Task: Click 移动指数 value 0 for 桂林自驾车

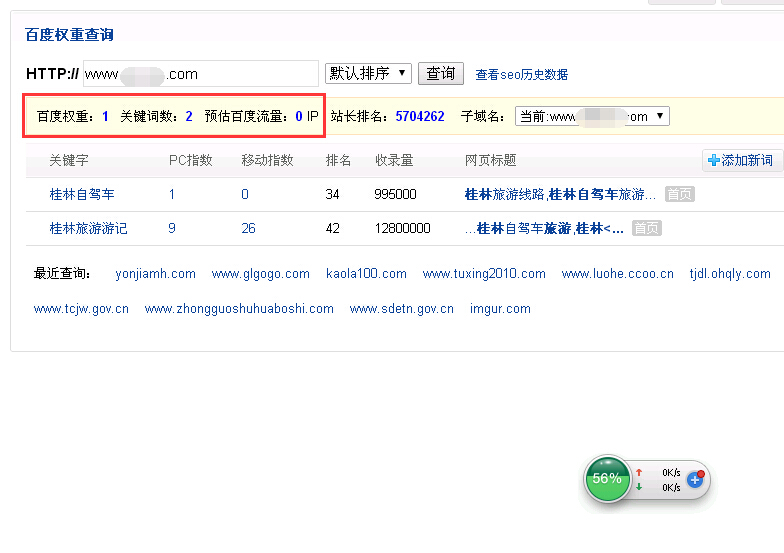Action: [244, 194]
